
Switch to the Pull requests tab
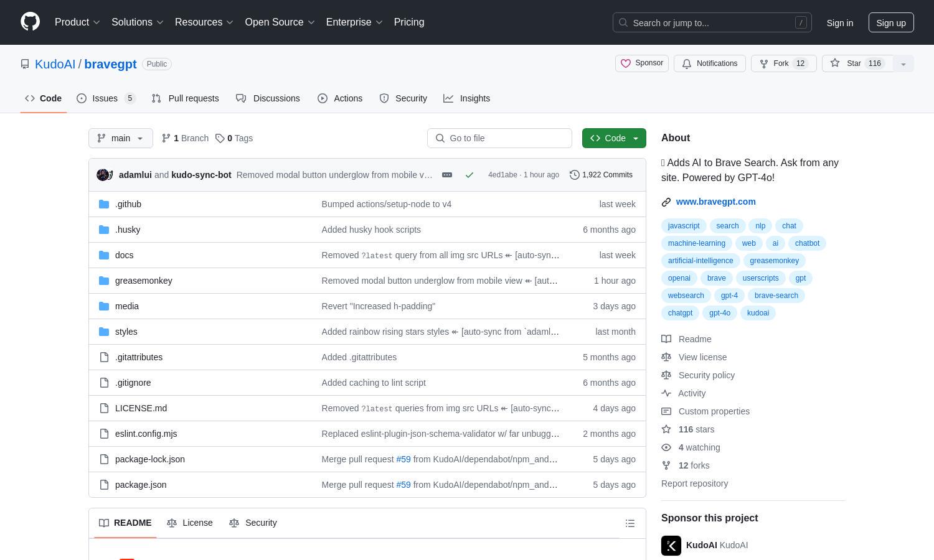pos(185,98)
